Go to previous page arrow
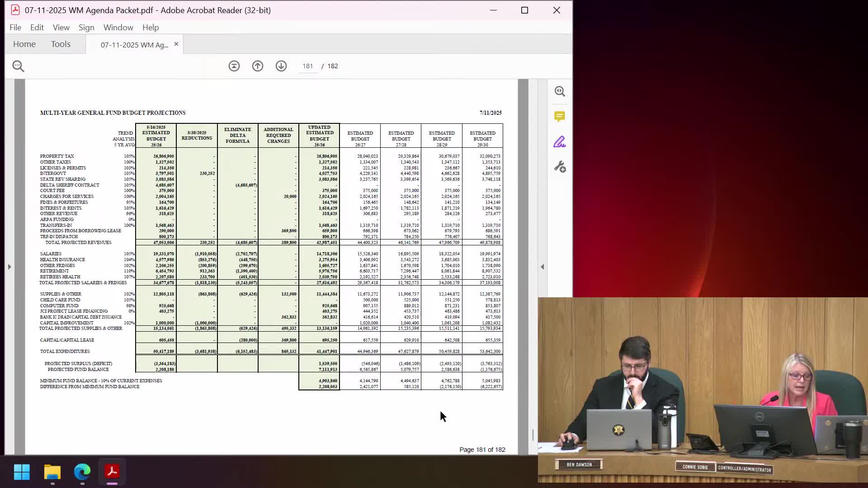868x488 pixels. [x=258, y=66]
